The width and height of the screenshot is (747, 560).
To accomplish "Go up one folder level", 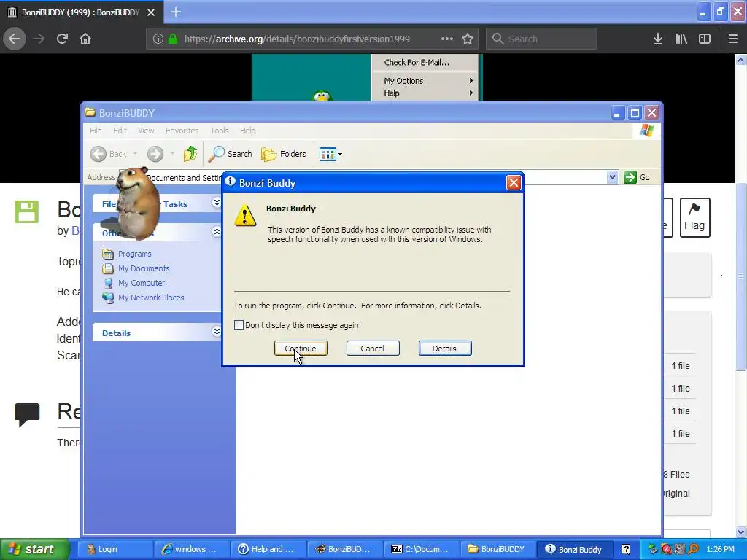I will click(190, 154).
